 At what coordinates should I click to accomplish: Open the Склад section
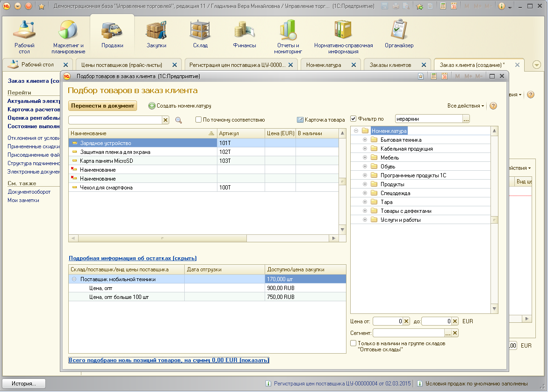pos(200,34)
